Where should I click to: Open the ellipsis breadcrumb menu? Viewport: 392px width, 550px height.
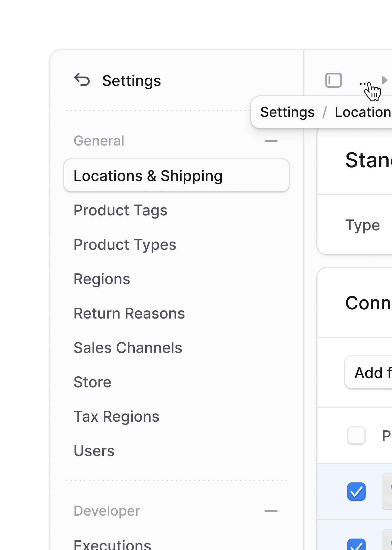click(x=363, y=84)
